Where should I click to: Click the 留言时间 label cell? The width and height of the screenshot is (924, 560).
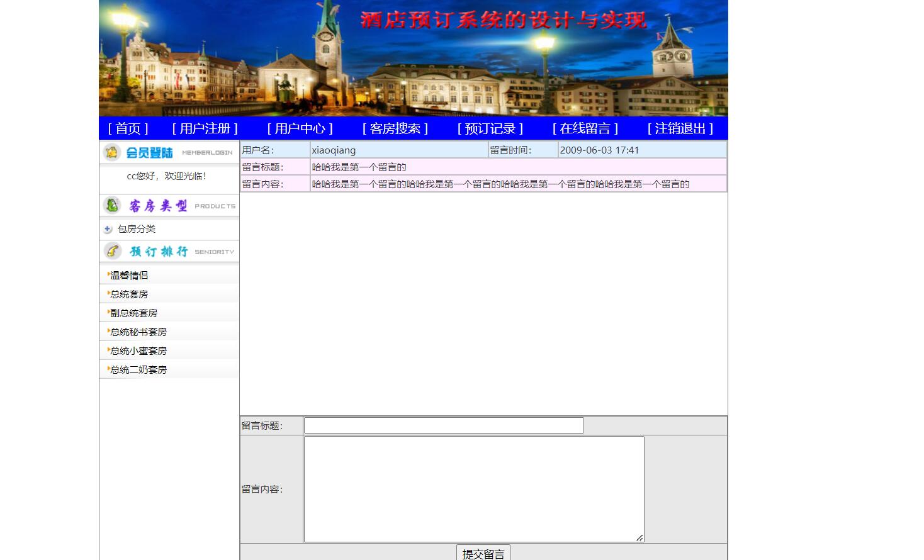coord(523,150)
